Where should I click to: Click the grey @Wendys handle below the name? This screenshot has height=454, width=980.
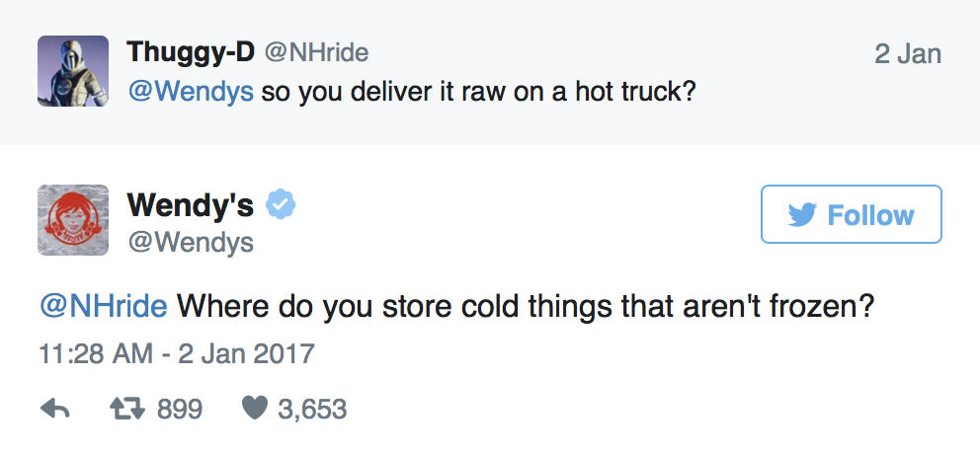click(x=190, y=241)
